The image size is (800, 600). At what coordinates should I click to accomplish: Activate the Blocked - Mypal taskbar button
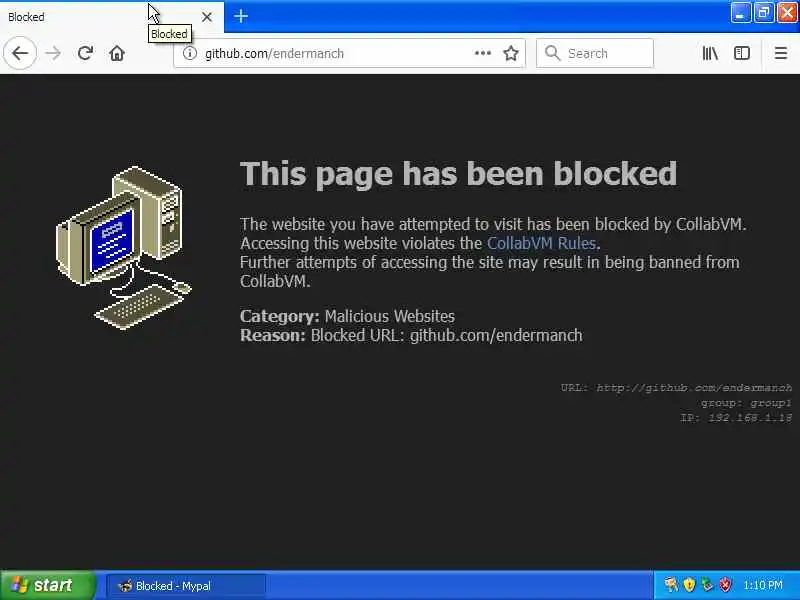click(186, 586)
